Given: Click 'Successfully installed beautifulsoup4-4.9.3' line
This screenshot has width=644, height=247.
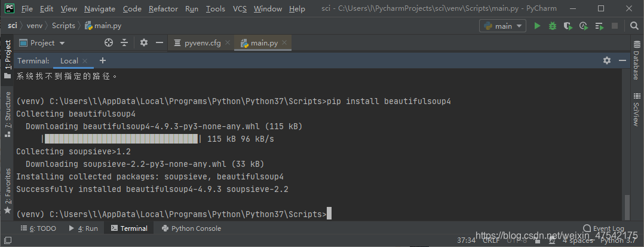Looking at the screenshot, I should [x=152, y=189].
